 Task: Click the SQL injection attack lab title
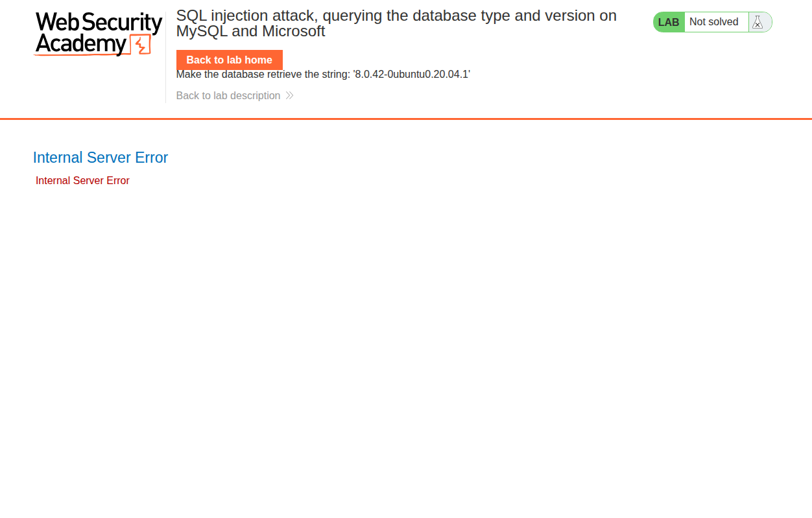pos(396,23)
